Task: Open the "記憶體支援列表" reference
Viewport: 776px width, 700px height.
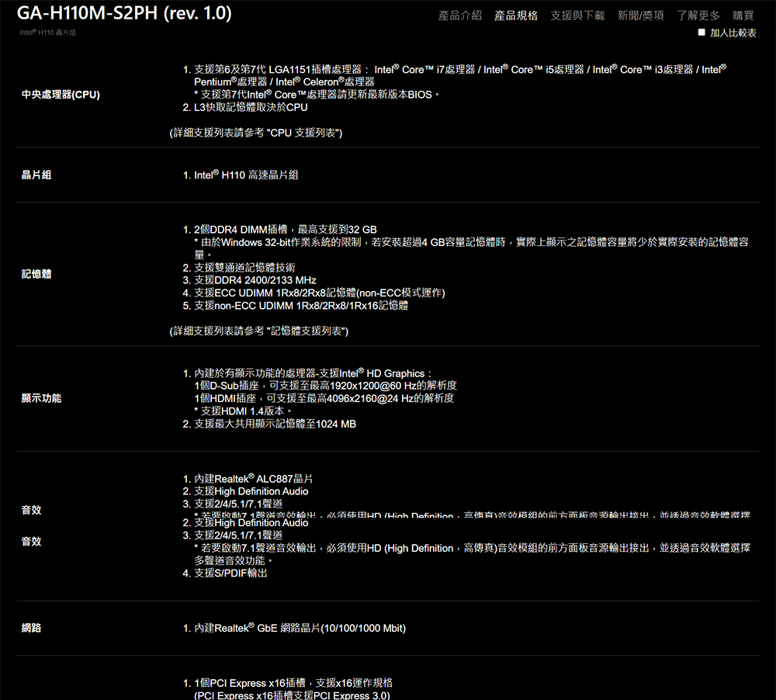Action: [307, 331]
